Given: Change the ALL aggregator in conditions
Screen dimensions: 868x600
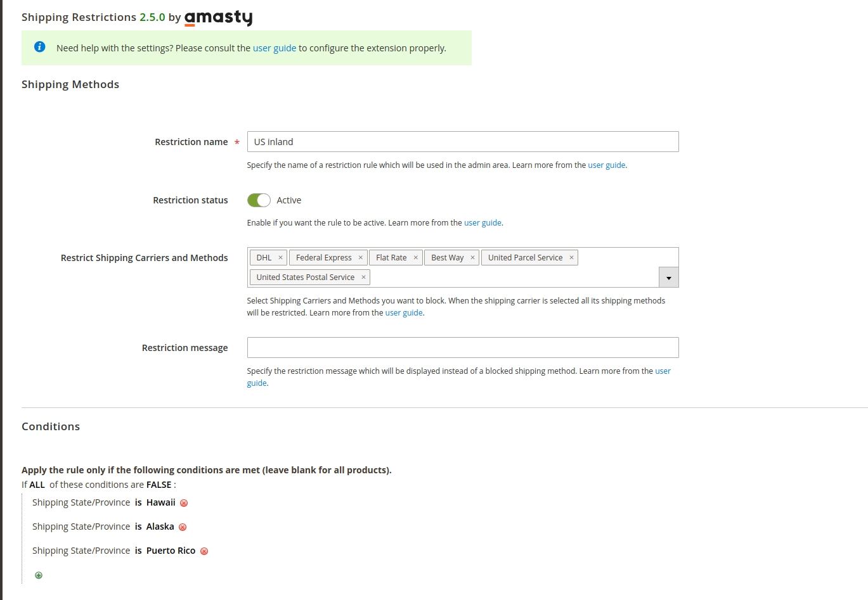Looking at the screenshot, I should [37, 485].
